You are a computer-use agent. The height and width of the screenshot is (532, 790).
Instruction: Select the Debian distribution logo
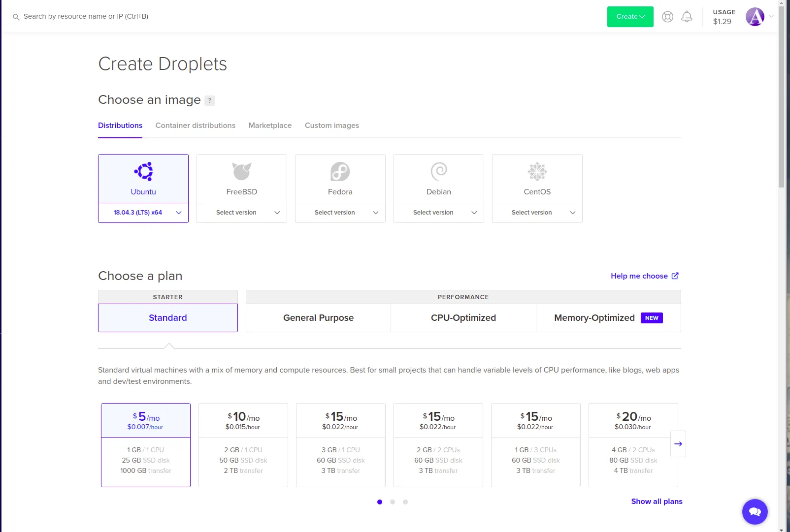[439, 171]
